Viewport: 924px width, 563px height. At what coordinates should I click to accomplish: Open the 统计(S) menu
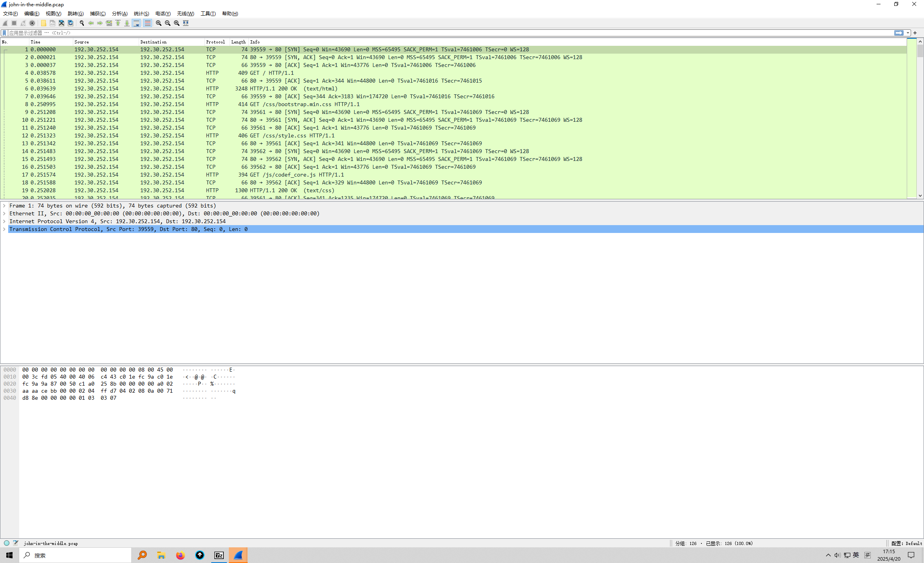pyautogui.click(x=141, y=13)
